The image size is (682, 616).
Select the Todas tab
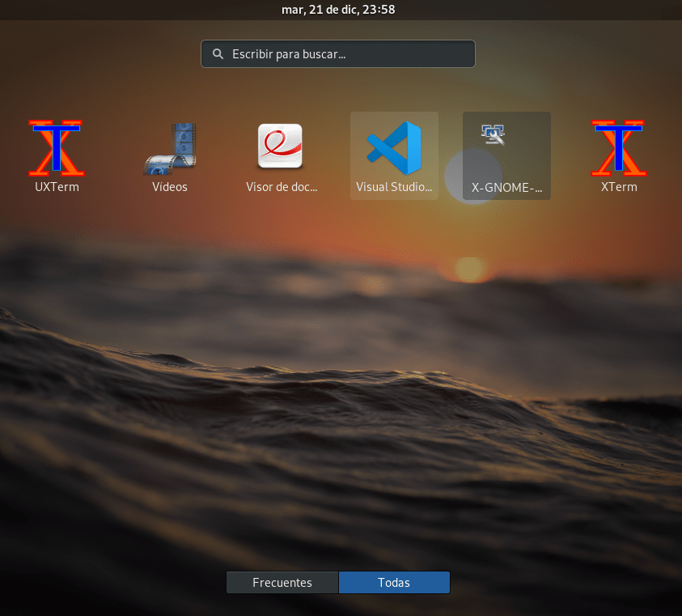pos(394,583)
